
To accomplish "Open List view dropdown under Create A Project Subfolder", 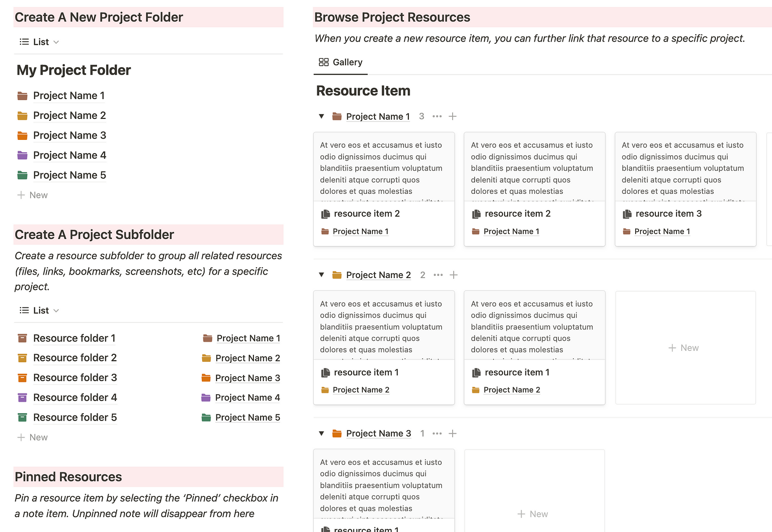I will coord(39,311).
